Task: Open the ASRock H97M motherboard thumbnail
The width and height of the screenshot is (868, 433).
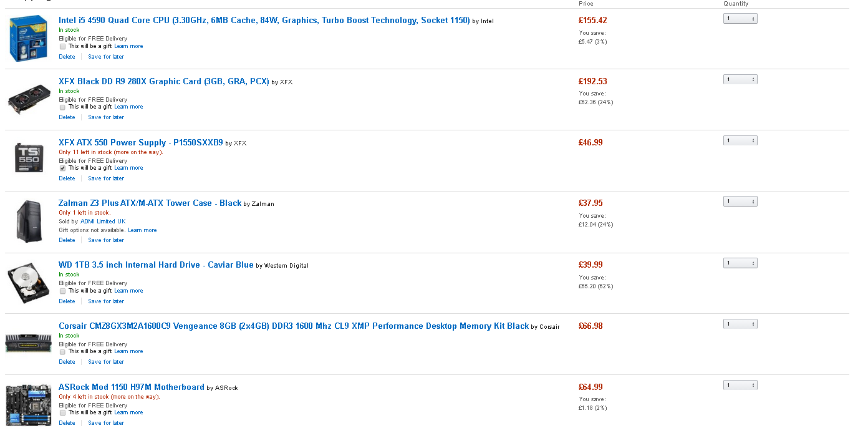Action: pos(29,405)
